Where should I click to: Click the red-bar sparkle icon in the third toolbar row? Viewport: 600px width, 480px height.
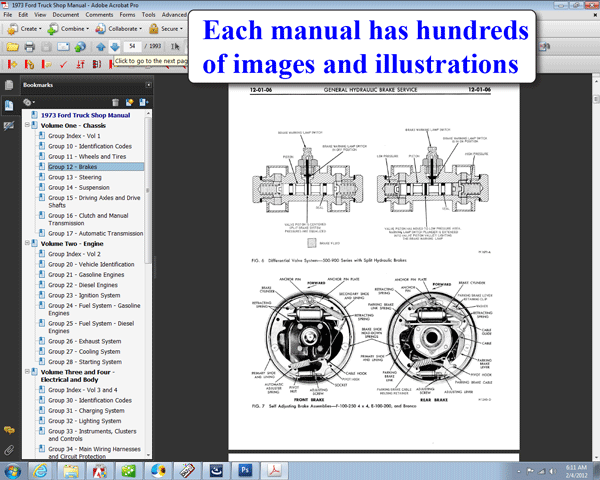(x=12, y=64)
